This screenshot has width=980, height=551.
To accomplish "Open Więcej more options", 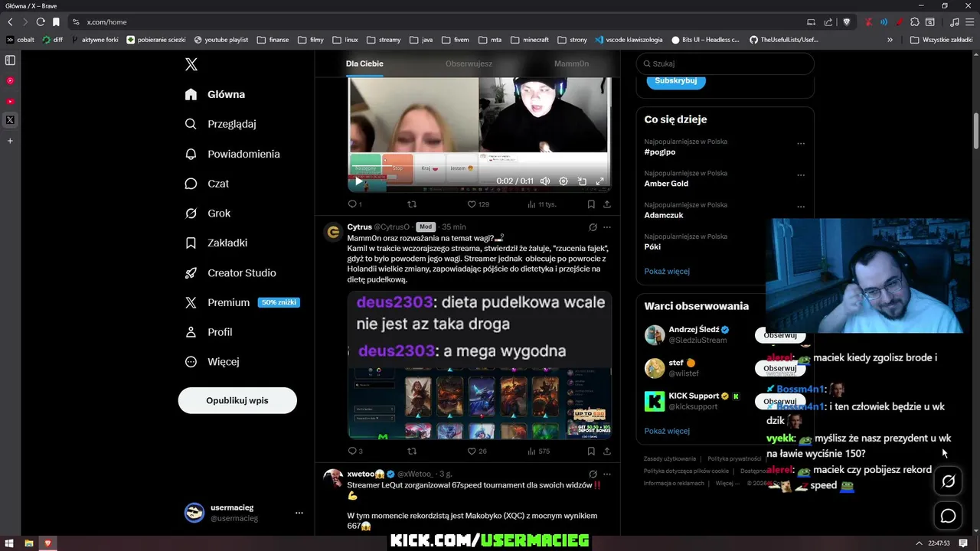I will click(x=212, y=361).
